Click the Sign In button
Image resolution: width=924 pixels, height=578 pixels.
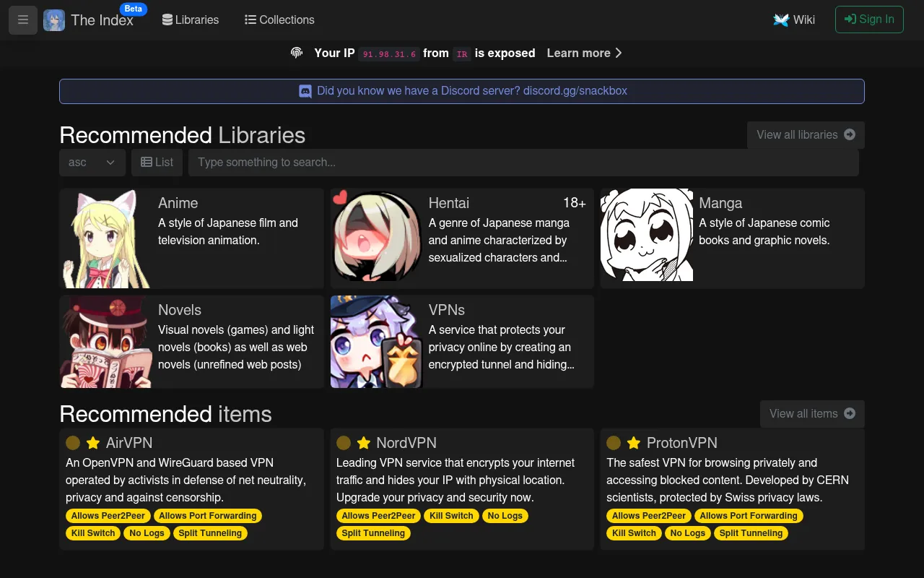tap(869, 20)
